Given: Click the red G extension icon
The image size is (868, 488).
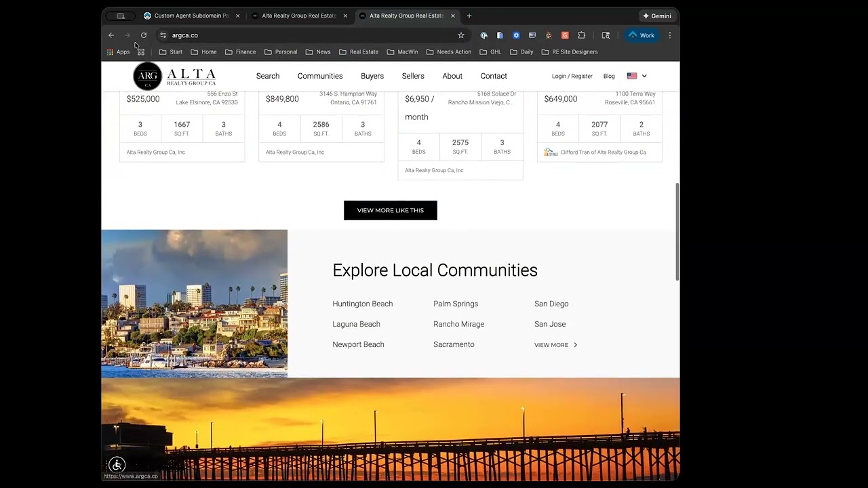Looking at the screenshot, I should coord(565,35).
